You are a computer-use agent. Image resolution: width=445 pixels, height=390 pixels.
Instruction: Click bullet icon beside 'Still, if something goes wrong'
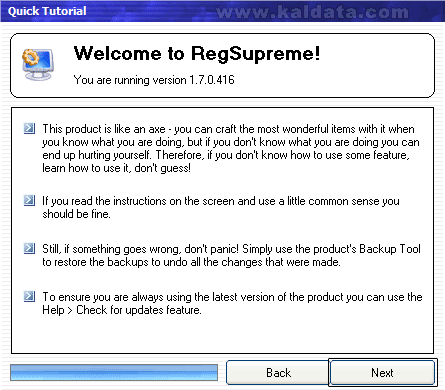click(29, 248)
